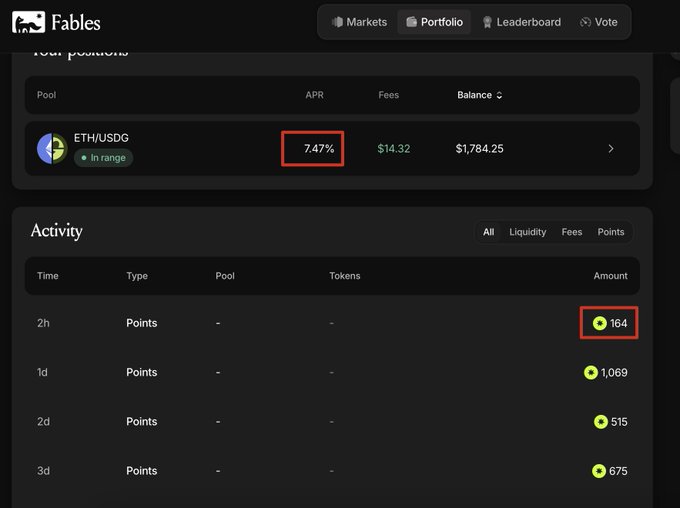This screenshot has height=508, width=680.
Task: Click Points type in the 2d row
Action: click(x=141, y=422)
